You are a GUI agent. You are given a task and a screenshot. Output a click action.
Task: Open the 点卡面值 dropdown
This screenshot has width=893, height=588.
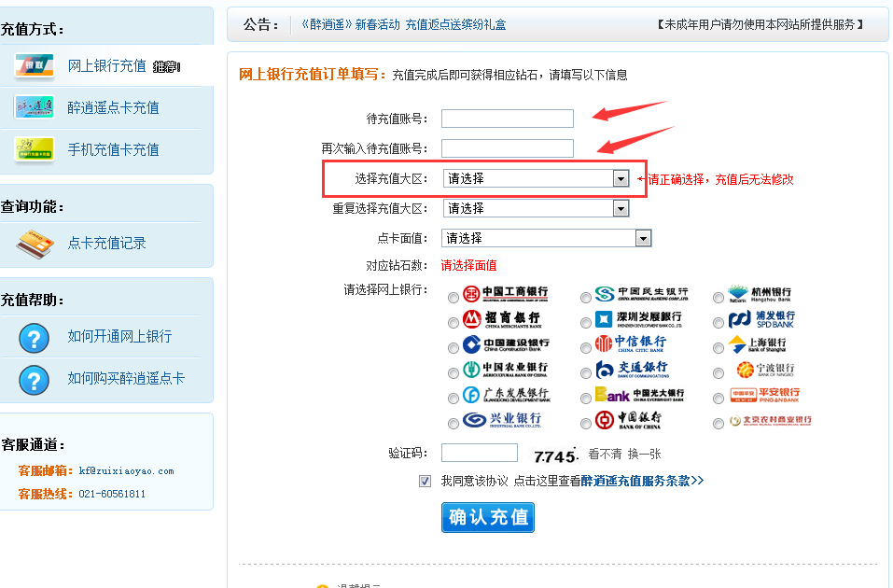(x=546, y=238)
